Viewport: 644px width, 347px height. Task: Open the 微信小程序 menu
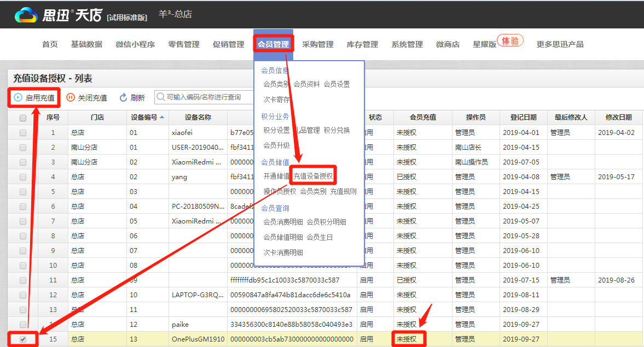pos(135,44)
